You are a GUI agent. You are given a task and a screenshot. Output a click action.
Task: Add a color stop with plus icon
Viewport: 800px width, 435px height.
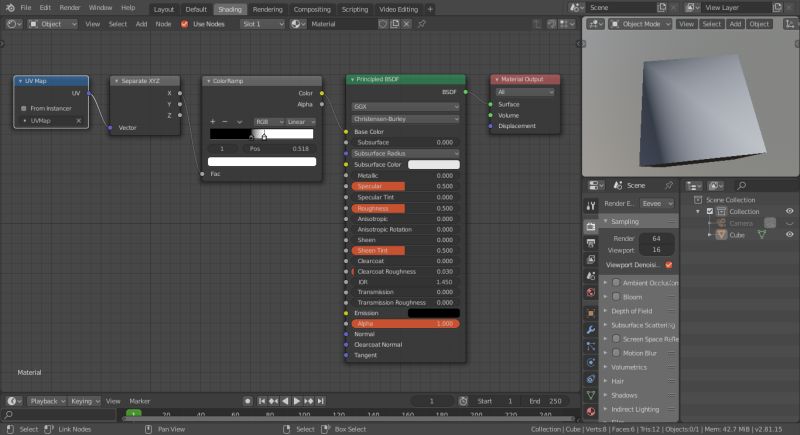(x=212, y=121)
